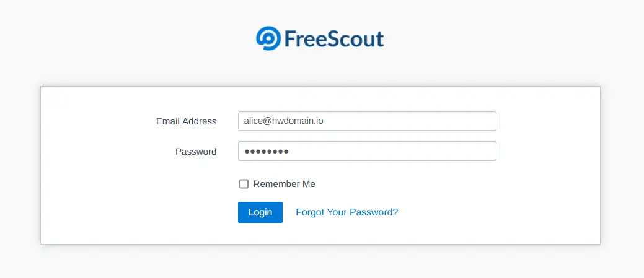Open the Forgot Your Password? link
Image resolution: width=644 pixels, height=278 pixels.
(347, 212)
